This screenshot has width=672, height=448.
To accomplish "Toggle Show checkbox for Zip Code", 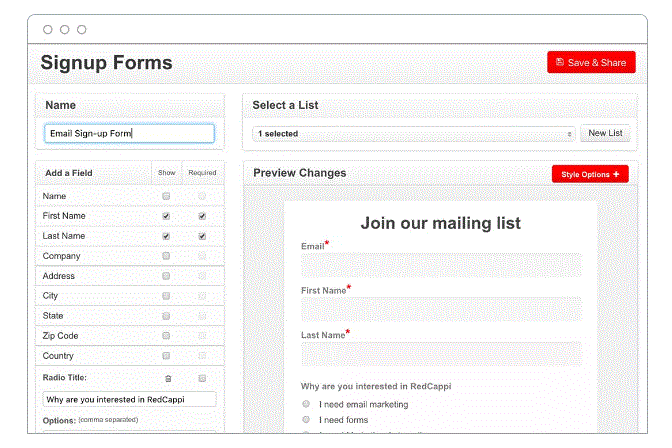I will click(x=166, y=336).
